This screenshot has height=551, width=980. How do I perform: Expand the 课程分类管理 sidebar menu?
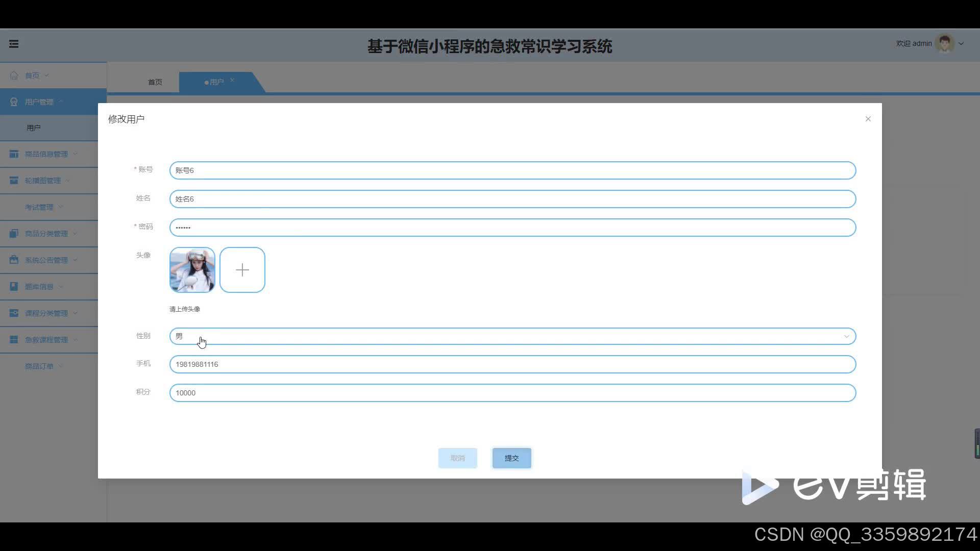[46, 313]
